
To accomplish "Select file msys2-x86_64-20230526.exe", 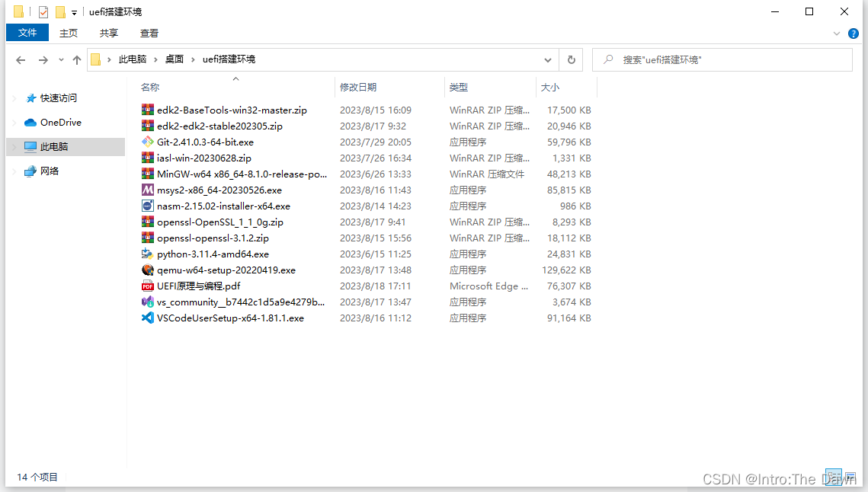I will point(219,190).
